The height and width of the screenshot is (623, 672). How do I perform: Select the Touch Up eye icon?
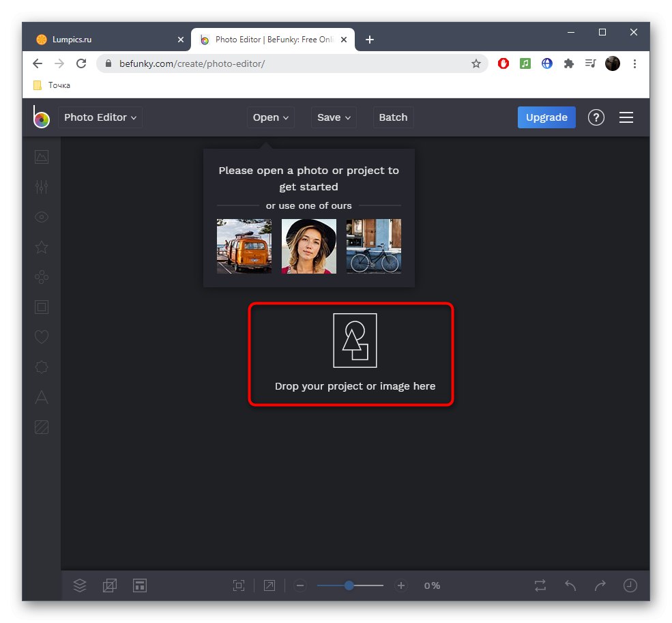42,217
